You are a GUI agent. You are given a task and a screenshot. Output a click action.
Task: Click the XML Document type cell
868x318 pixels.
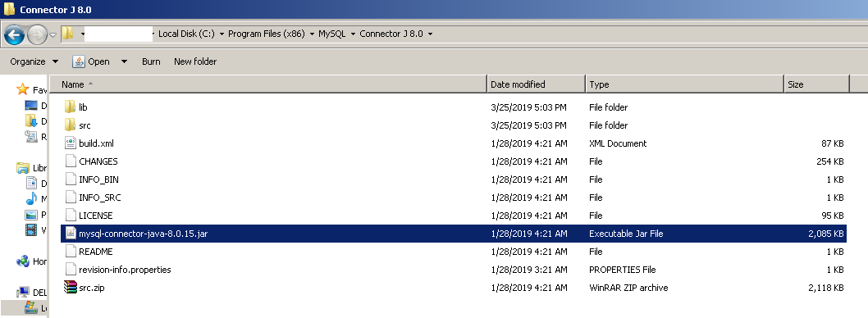pyautogui.click(x=618, y=143)
